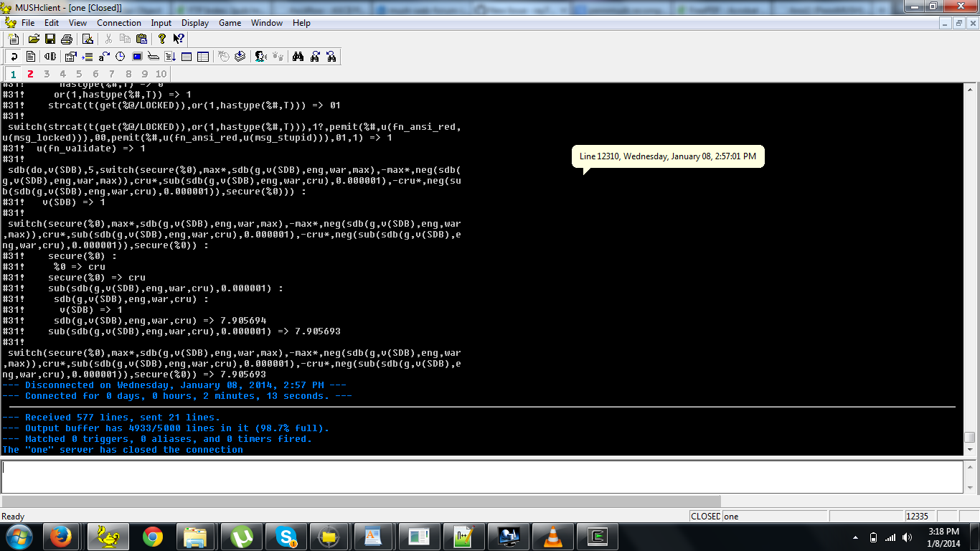Screen dimensions: 980x551
Task: Click the system tray volume icon
Action: [x=908, y=537]
